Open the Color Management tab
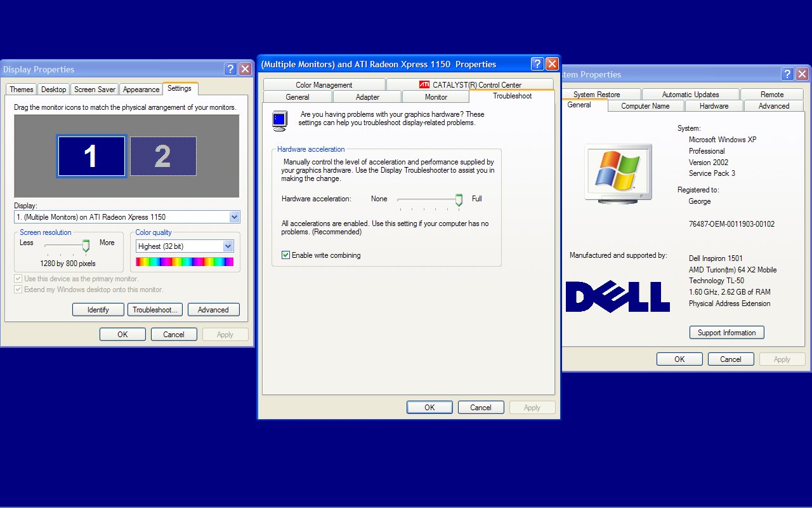Image resolution: width=812 pixels, height=508 pixels. pyautogui.click(x=324, y=85)
